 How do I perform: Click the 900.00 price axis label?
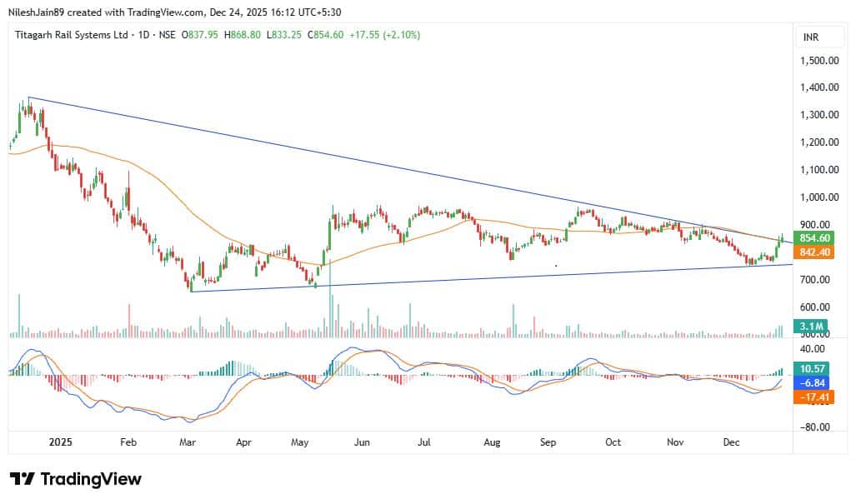815,224
